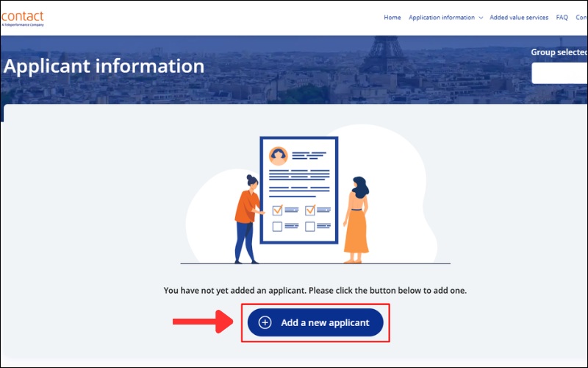The height and width of the screenshot is (368, 588).
Task: Click the Applicant information heading
Action: 104,66
